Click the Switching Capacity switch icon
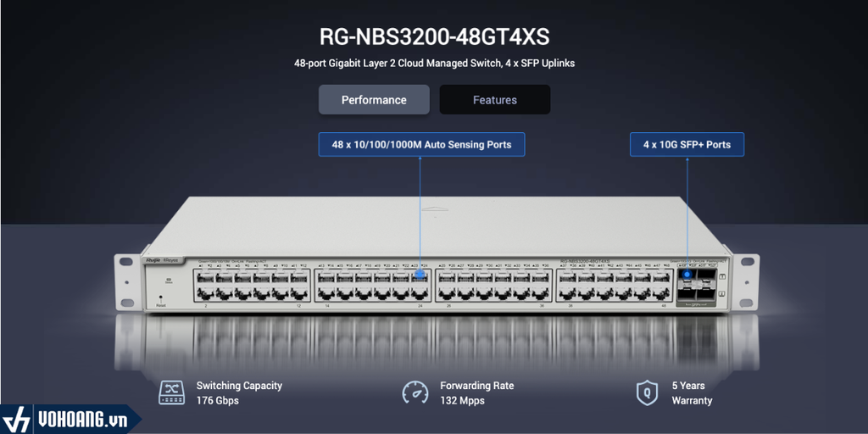The height and width of the screenshot is (434, 868). tap(171, 392)
